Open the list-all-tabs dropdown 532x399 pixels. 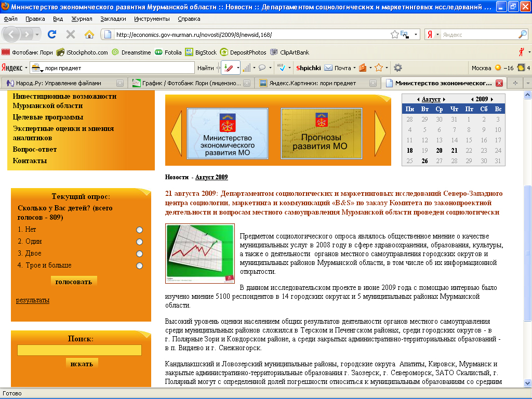click(527, 83)
